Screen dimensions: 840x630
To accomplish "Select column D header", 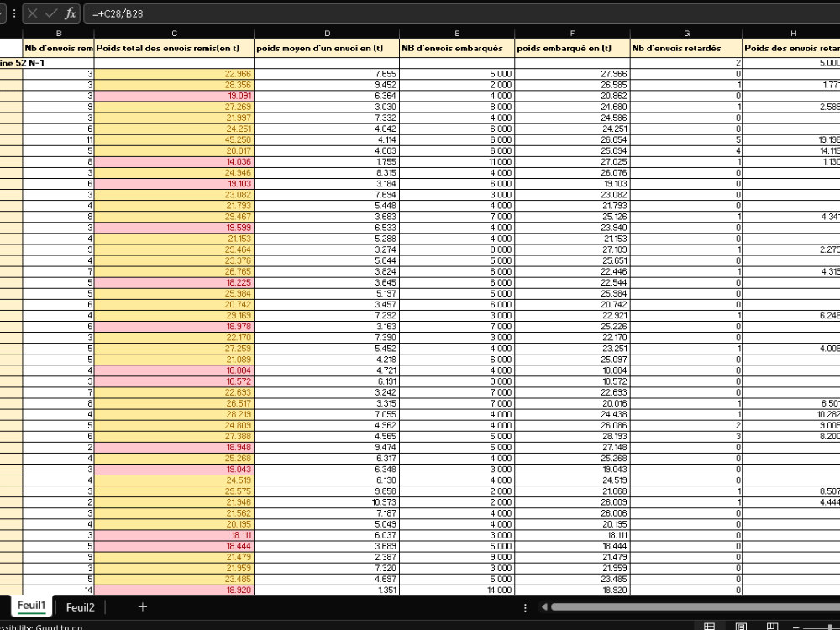I will (x=327, y=34).
